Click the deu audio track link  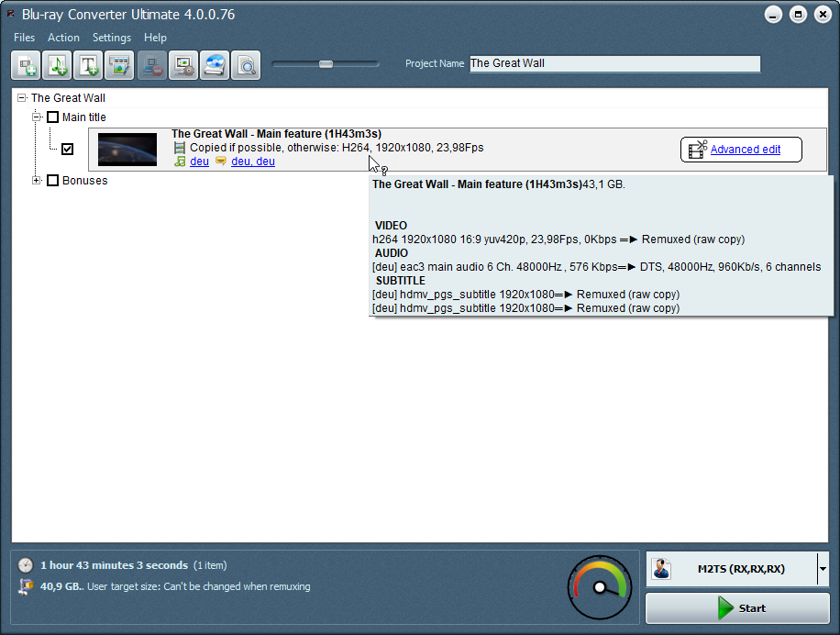tap(199, 162)
